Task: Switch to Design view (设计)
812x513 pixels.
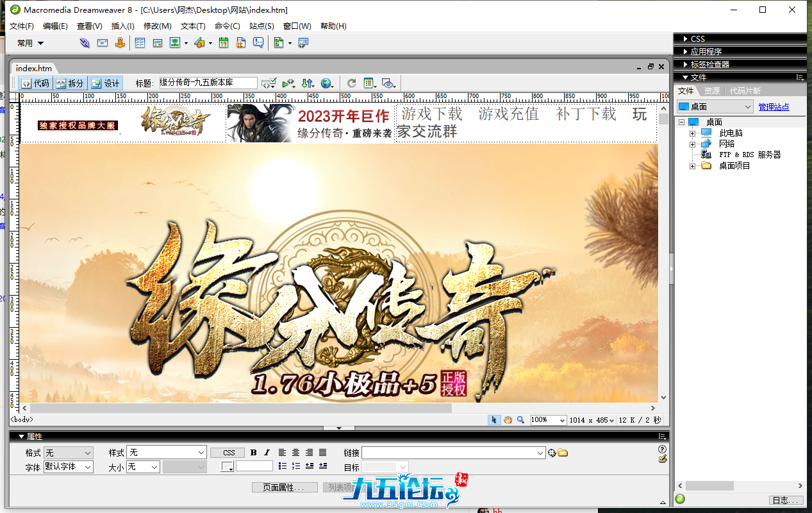Action: (x=105, y=83)
